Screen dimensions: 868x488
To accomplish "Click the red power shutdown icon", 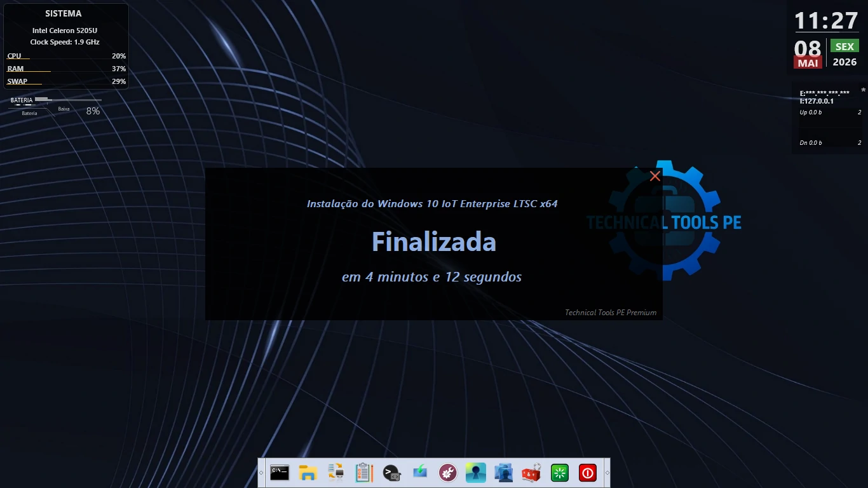I will pyautogui.click(x=588, y=473).
